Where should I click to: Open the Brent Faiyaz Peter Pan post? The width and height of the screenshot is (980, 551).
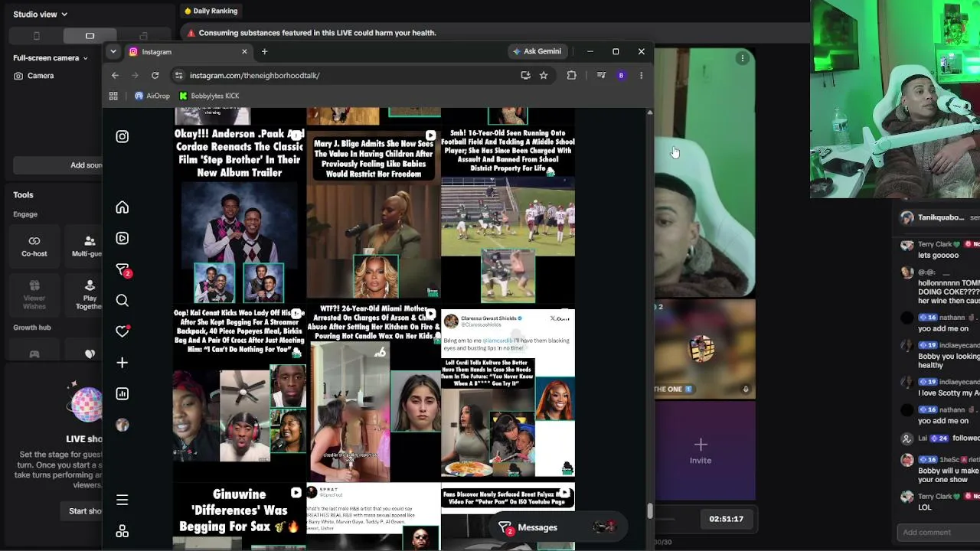point(508,517)
